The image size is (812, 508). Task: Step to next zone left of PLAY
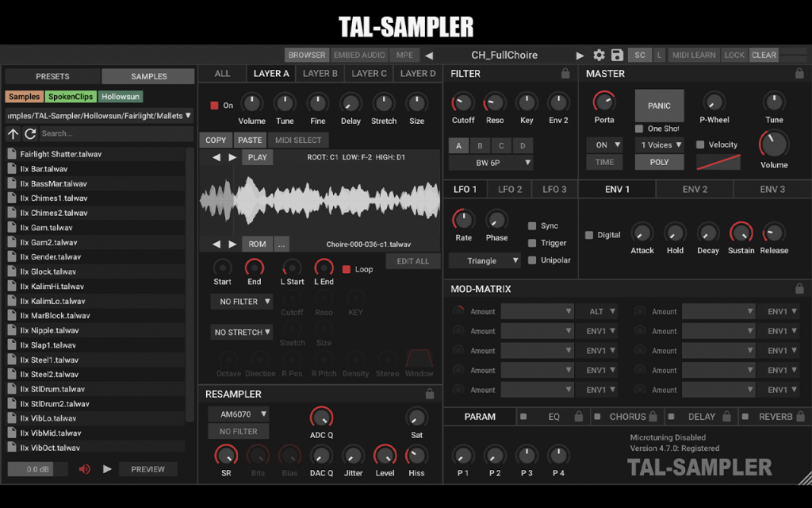(232, 157)
